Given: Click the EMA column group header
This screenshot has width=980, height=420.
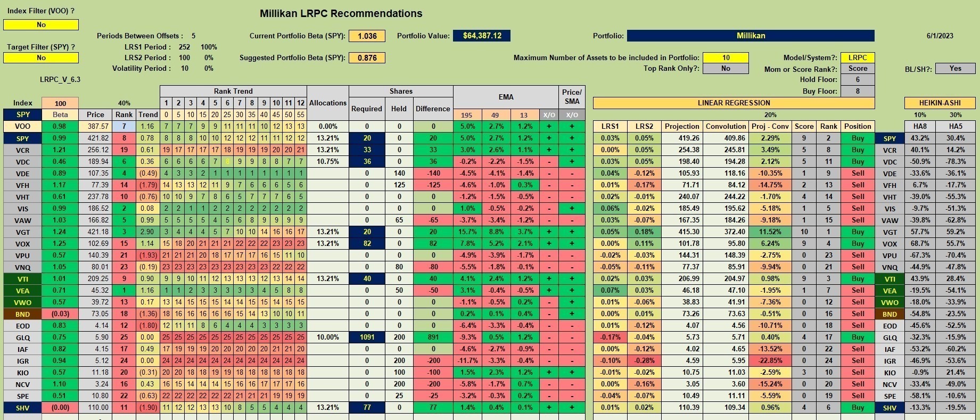Looking at the screenshot, I should pyautogui.click(x=506, y=97).
